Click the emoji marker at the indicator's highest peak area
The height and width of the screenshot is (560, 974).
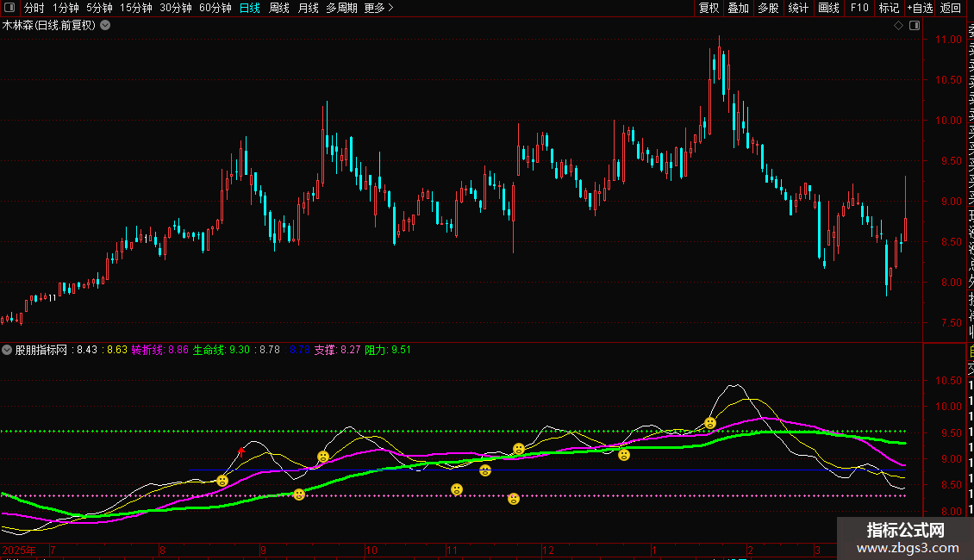(710, 423)
